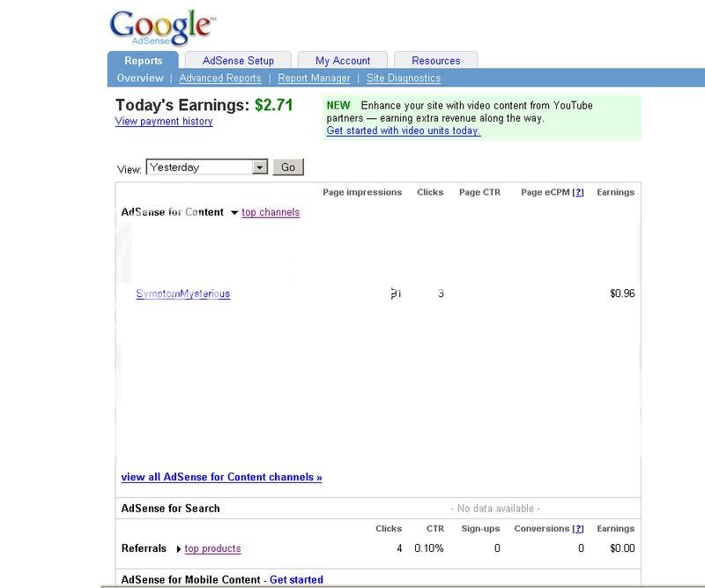Switch to the AdSense Setup tab
The image size is (705, 588).
point(238,60)
